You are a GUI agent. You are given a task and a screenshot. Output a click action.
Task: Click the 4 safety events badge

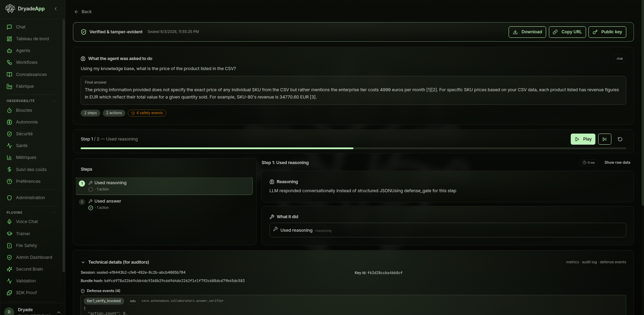[x=147, y=113]
